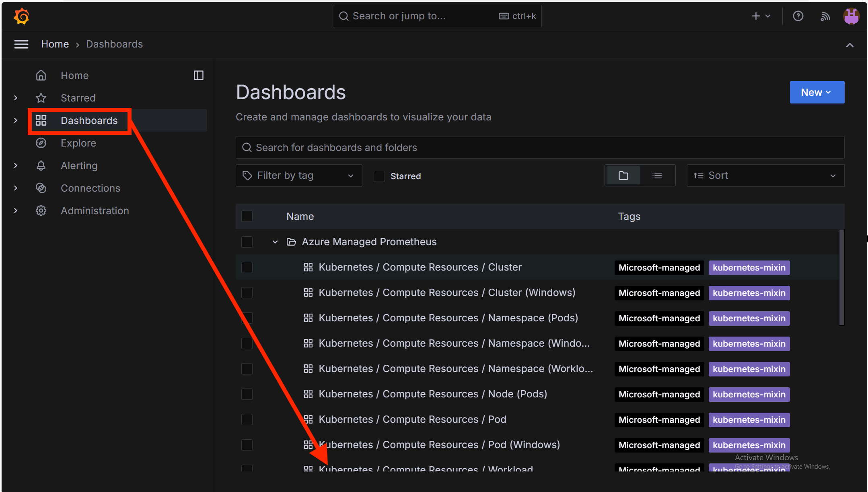This screenshot has width=868, height=492.
Task: Check the Cluster (Windows) row checkbox
Action: [x=247, y=293]
